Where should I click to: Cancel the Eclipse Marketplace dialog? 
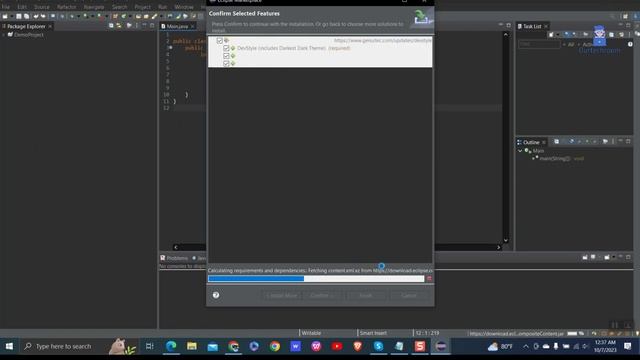(409, 295)
